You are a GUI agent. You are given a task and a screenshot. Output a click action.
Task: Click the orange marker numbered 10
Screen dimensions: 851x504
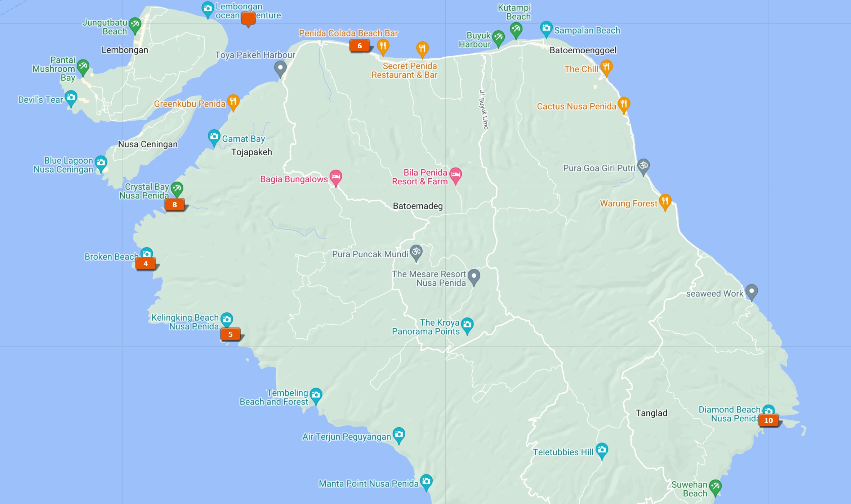(x=768, y=420)
